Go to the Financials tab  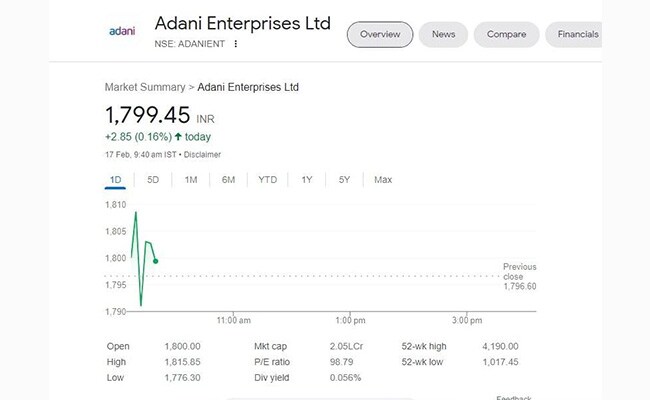578,35
